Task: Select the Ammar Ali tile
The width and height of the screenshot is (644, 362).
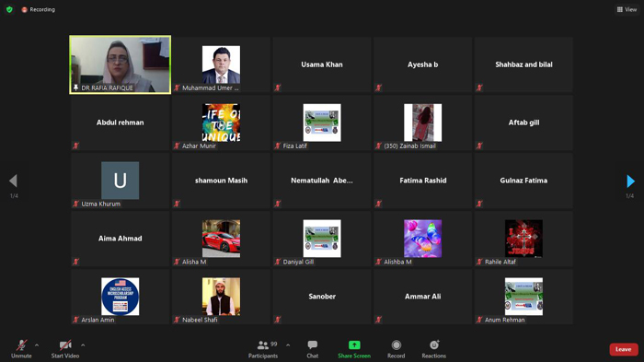Action: click(x=422, y=297)
